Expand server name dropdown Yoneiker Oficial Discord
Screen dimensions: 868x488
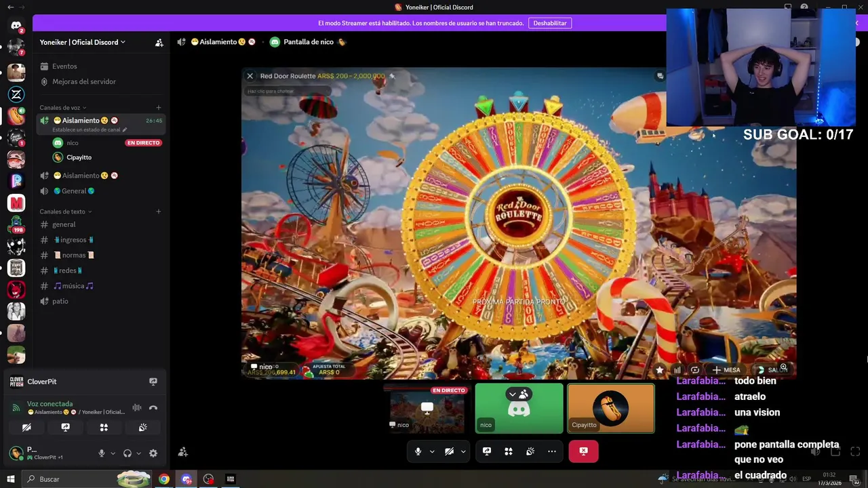click(82, 42)
